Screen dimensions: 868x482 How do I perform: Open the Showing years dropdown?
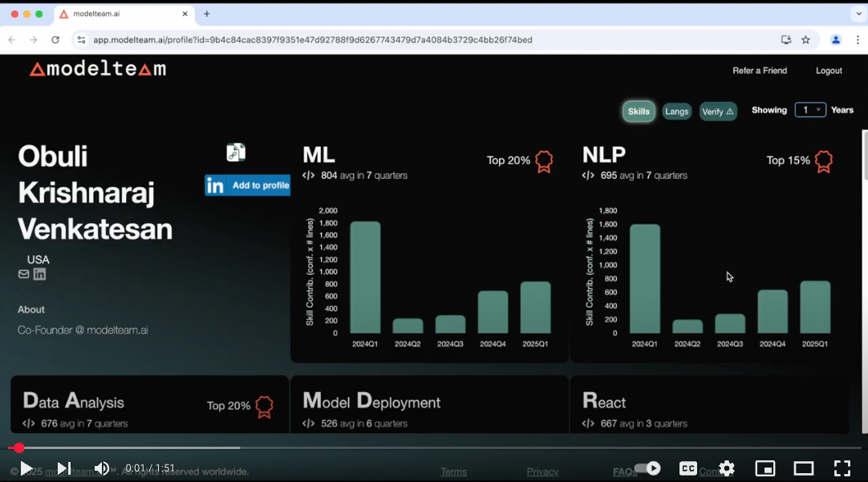pos(810,110)
